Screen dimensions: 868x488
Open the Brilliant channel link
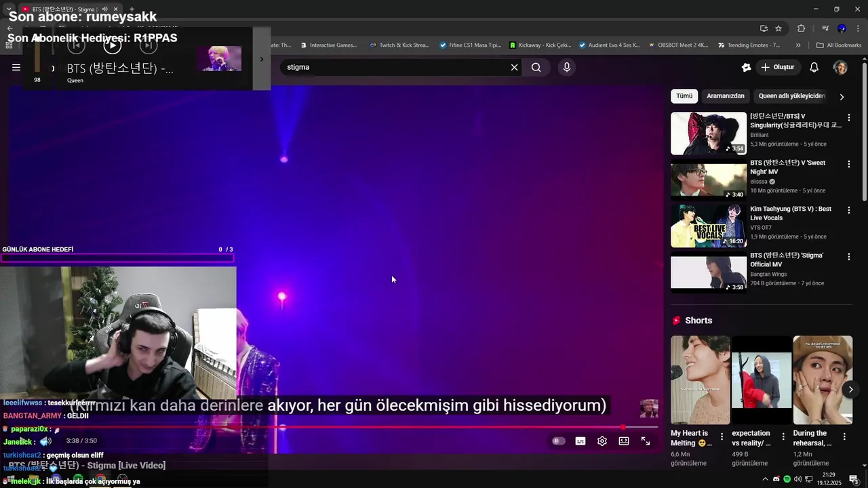click(759, 135)
